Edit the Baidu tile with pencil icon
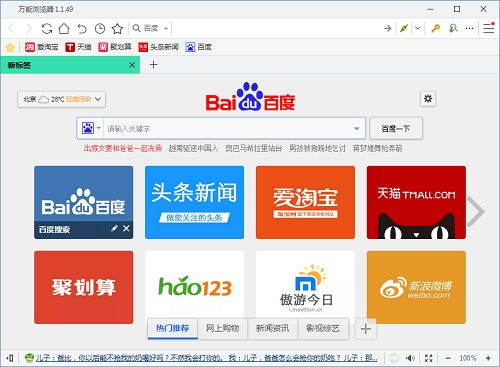Viewport: 500px width, 367px height. click(114, 228)
